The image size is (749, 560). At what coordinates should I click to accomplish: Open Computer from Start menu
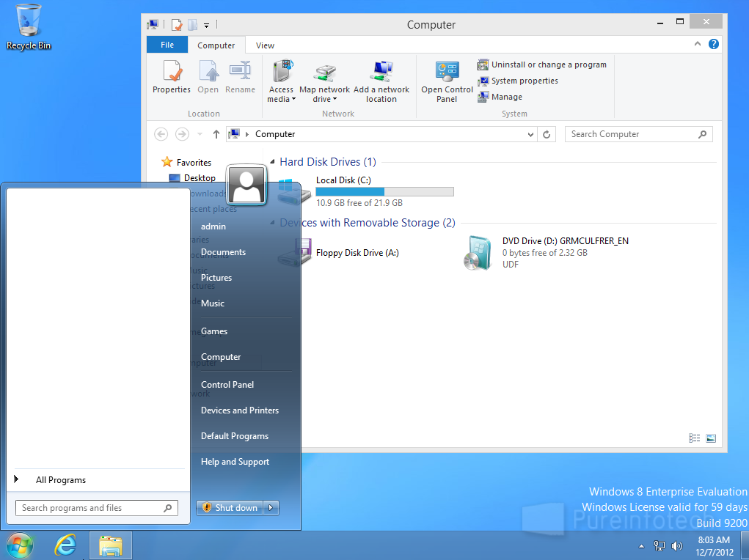[221, 357]
